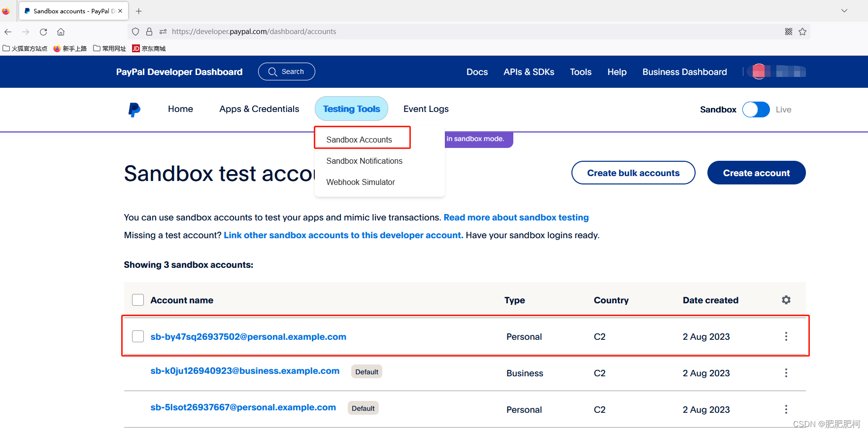Close the Sandbox accounts tab

[x=120, y=11]
